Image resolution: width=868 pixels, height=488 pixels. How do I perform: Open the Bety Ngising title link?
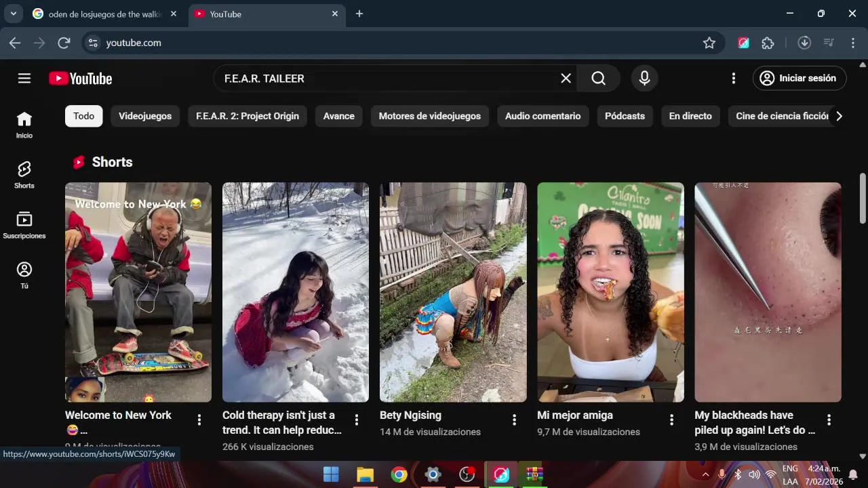click(x=410, y=415)
